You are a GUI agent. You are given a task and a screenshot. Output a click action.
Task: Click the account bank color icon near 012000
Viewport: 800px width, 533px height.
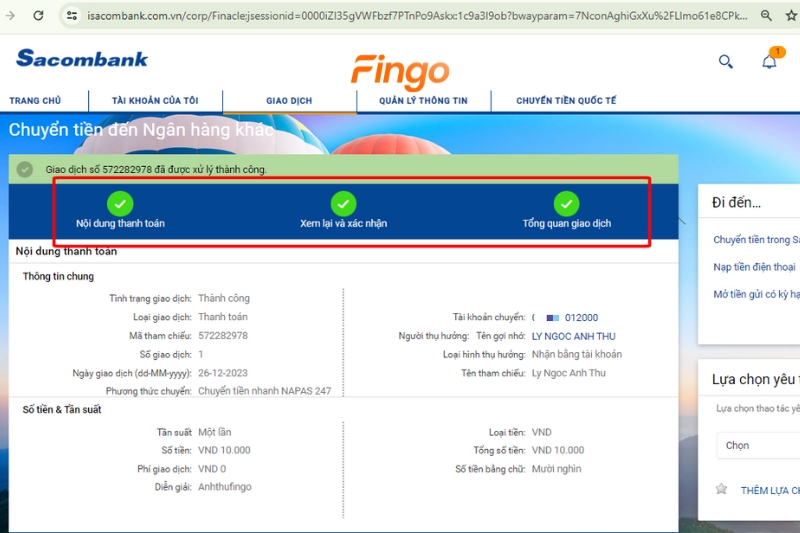coord(553,318)
